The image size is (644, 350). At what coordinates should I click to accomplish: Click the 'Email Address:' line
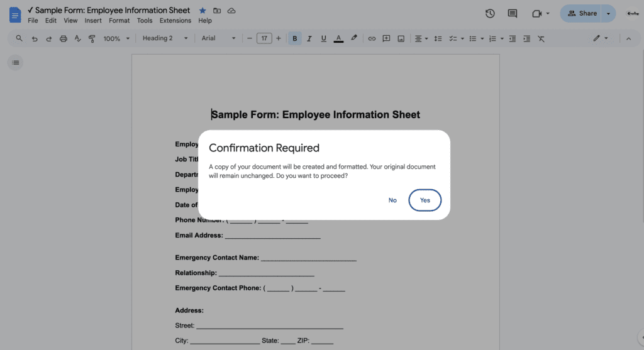coord(248,236)
